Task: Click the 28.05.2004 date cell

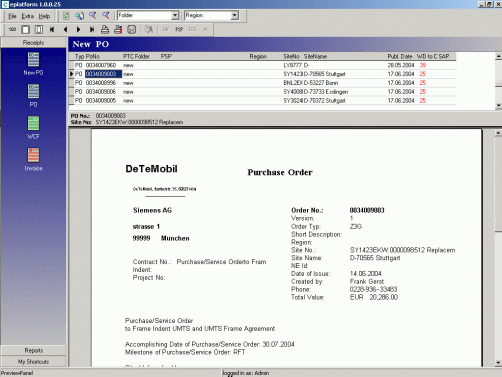Action: click(x=401, y=65)
